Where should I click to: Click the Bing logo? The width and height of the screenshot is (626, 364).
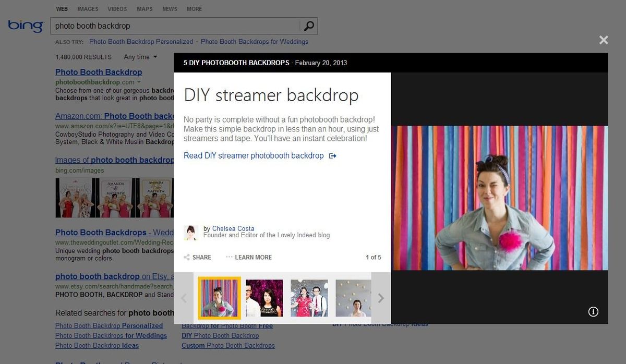pyautogui.click(x=25, y=26)
